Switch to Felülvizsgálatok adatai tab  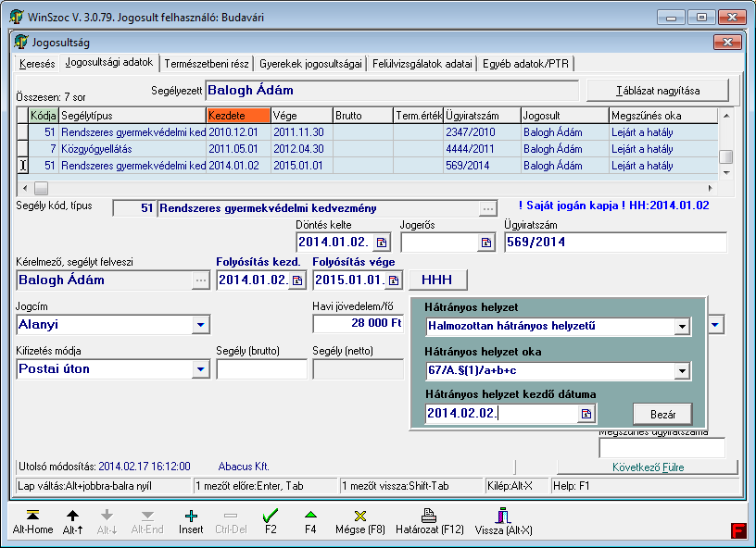422,64
